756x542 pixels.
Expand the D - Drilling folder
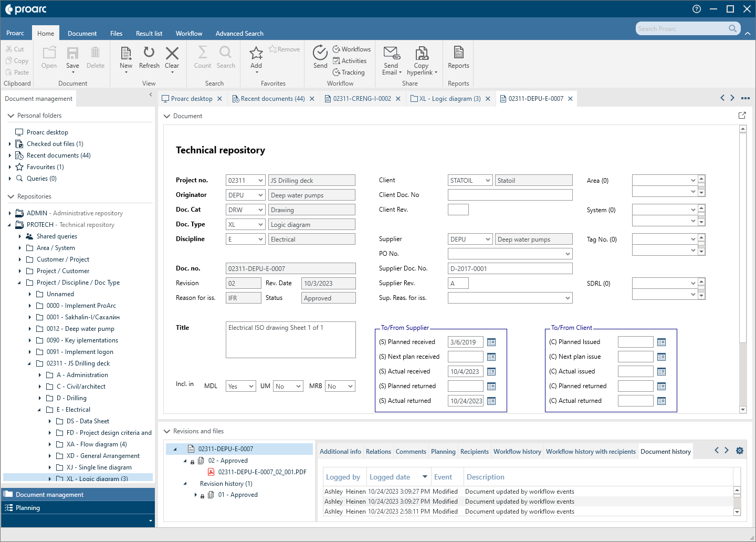39,398
